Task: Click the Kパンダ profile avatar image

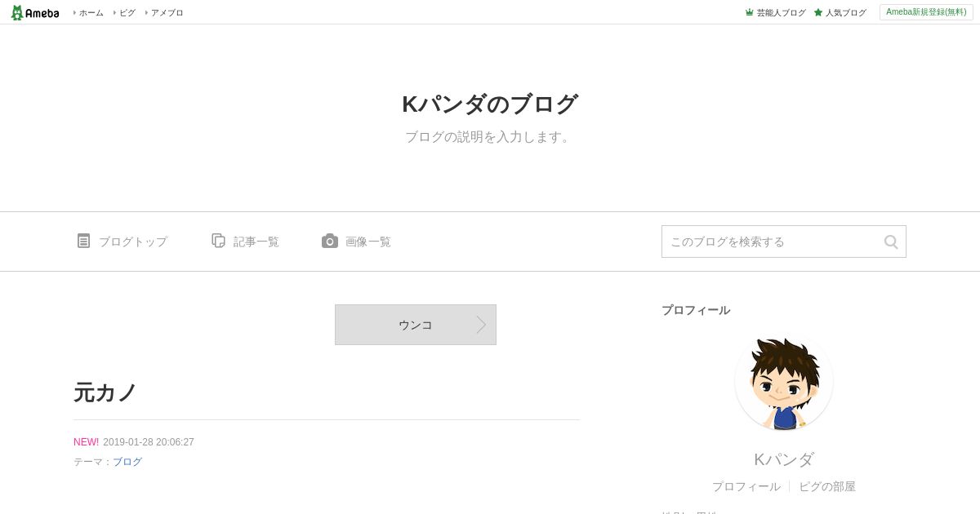Action: click(x=784, y=382)
